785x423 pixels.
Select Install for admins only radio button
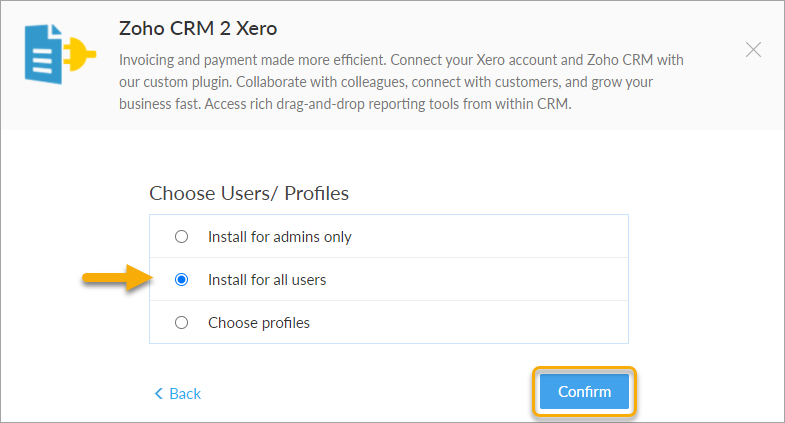coord(181,236)
